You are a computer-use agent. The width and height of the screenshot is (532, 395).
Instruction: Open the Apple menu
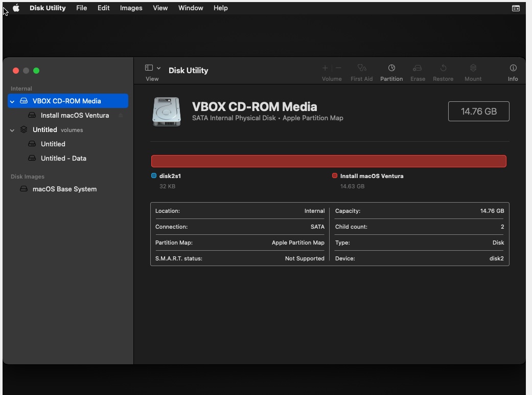tap(16, 8)
